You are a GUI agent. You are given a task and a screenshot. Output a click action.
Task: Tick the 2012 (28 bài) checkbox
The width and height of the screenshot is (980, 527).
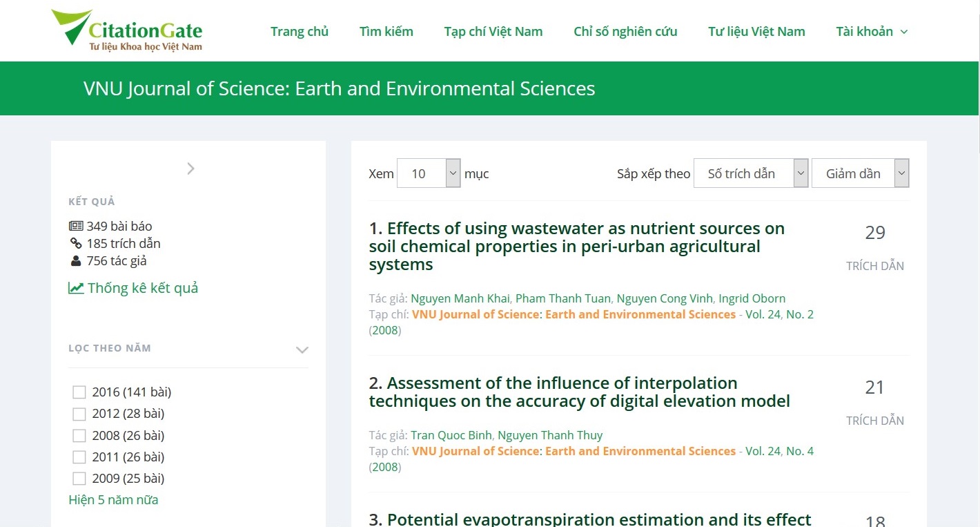click(x=79, y=414)
